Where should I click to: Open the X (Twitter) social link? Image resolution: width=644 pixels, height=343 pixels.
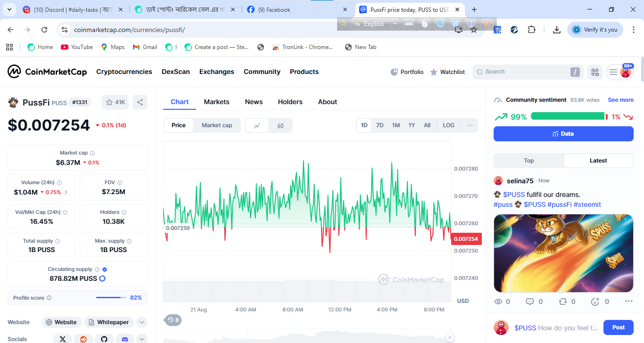63,339
